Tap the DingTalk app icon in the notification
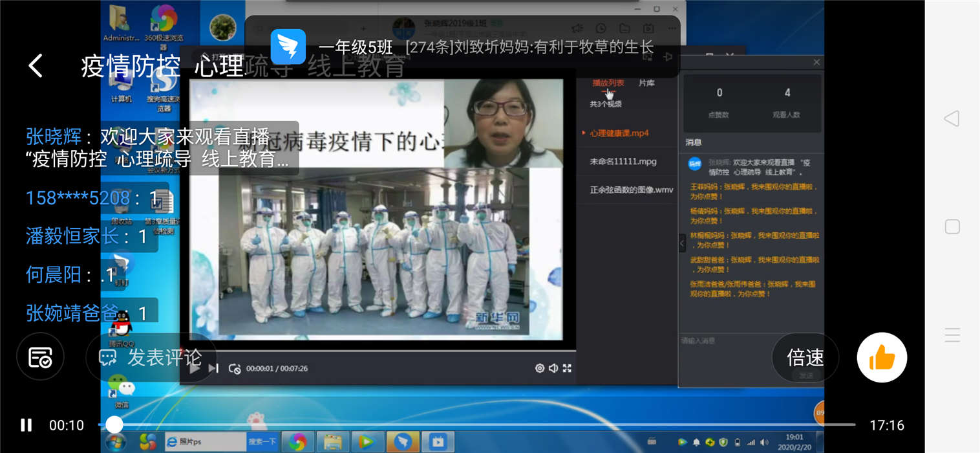Viewport: 980px width, 453px height. click(288, 47)
